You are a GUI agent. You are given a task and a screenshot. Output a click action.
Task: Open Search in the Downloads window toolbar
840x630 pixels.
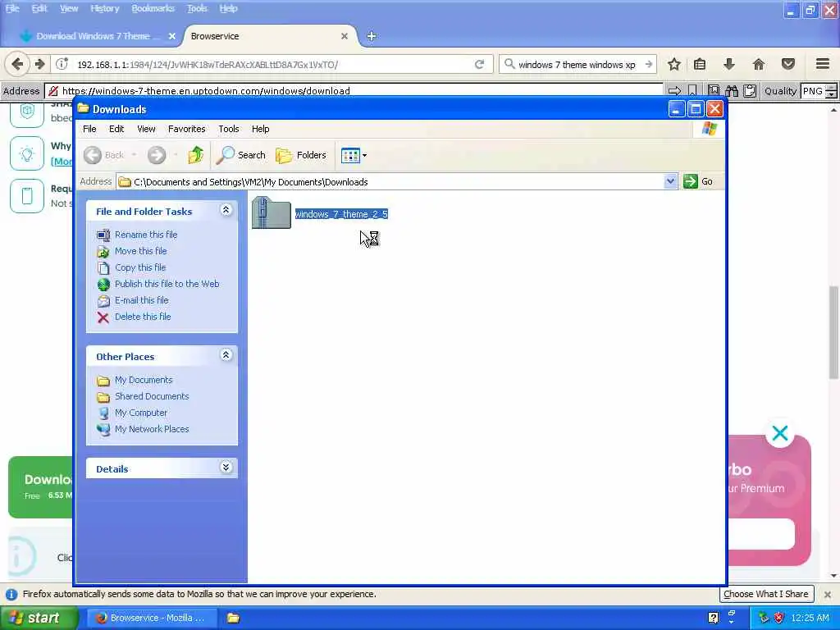tap(241, 155)
